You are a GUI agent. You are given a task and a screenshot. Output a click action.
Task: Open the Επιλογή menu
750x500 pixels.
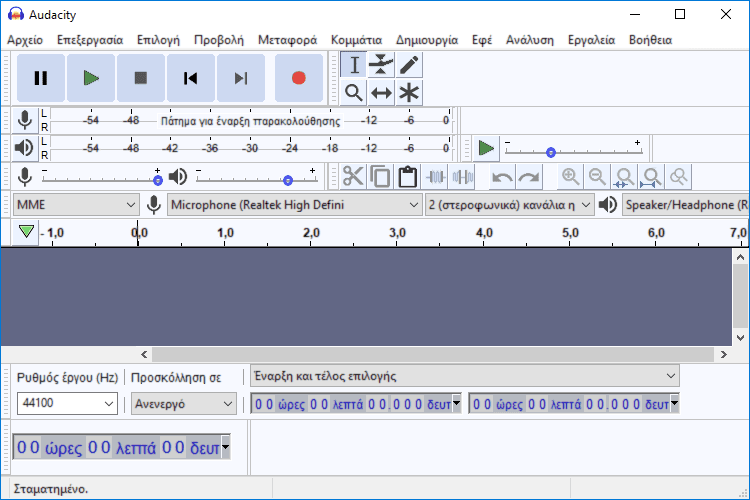(x=158, y=40)
